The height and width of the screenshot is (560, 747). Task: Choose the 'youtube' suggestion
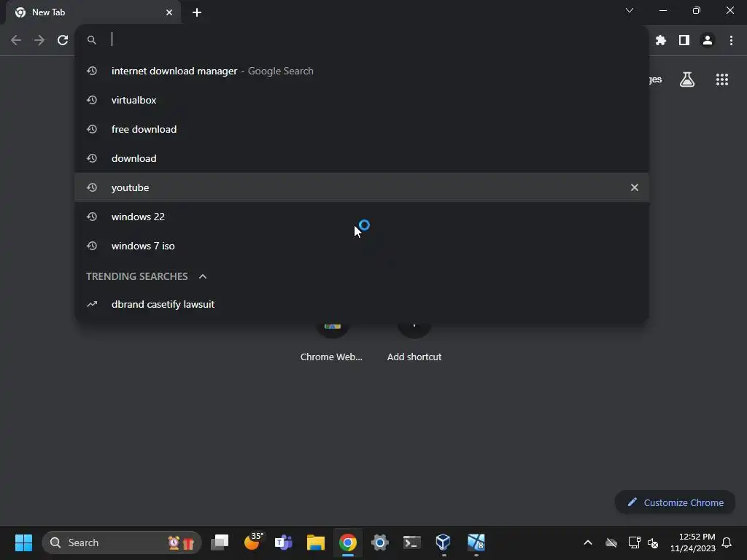click(362, 187)
